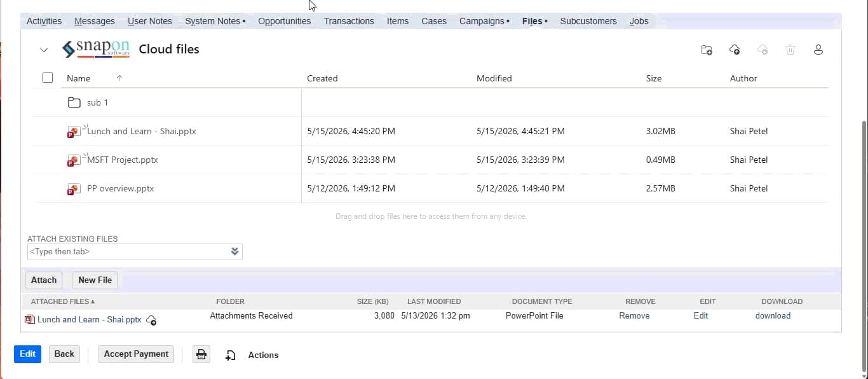Click the Last Modified column header
The width and height of the screenshot is (868, 379).
(x=434, y=301)
